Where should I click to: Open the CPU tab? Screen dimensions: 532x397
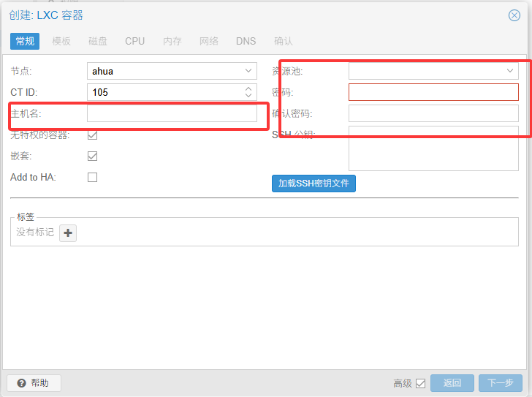click(135, 41)
